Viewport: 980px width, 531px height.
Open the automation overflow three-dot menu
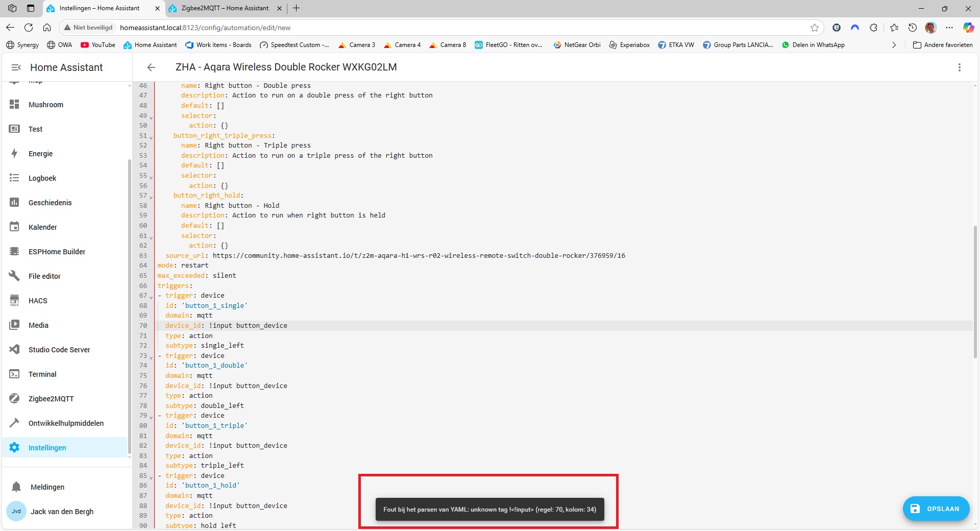(960, 67)
